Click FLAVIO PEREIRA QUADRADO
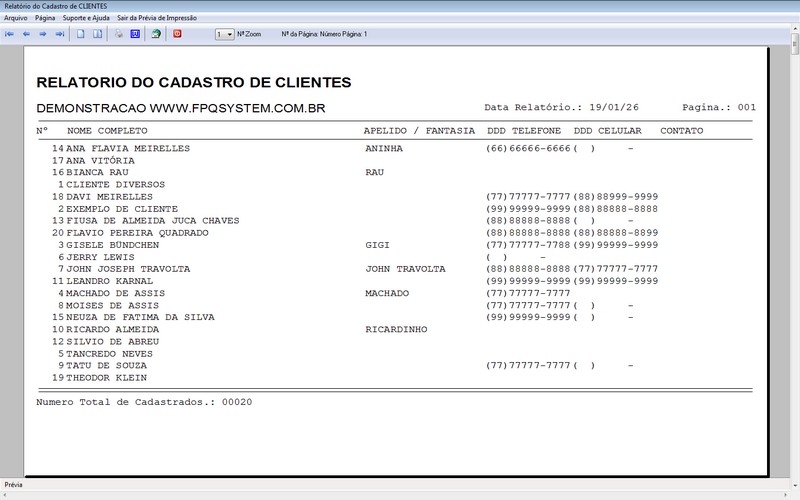Viewport: 800px width, 500px height. coord(137,233)
